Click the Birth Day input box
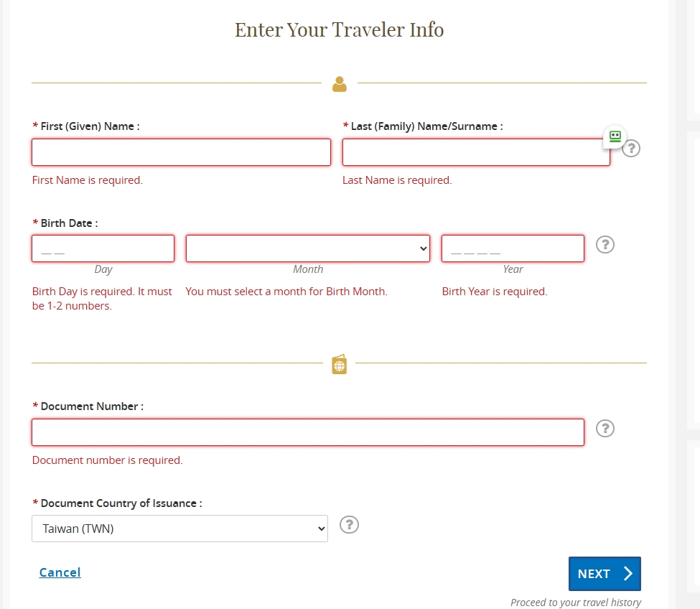The image size is (700, 609). [x=103, y=248]
